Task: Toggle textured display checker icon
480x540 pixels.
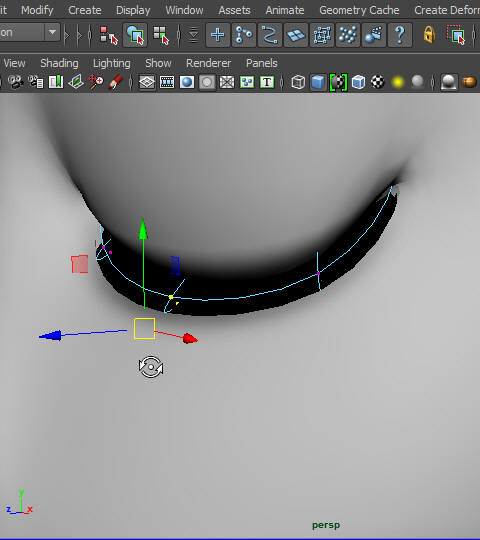Action: click(378, 82)
